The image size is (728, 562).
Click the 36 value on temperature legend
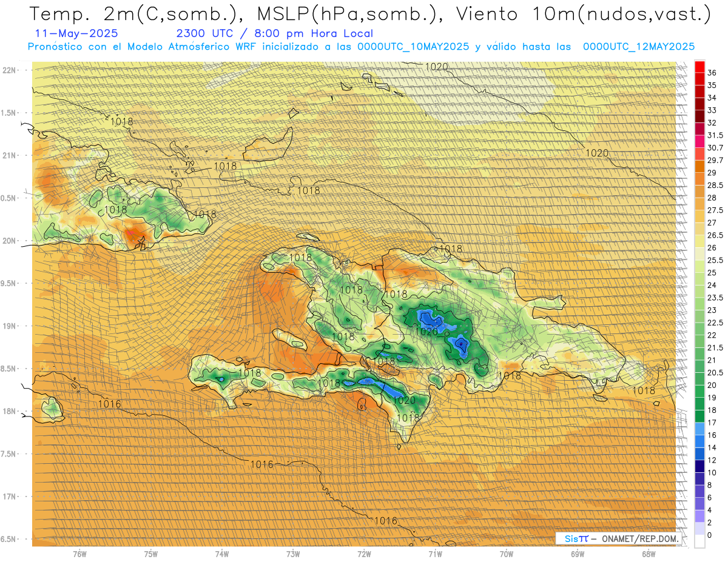coord(712,73)
